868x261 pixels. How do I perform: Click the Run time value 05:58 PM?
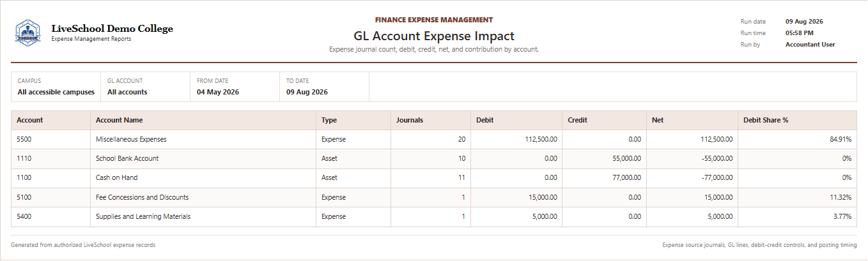pos(800,33)
